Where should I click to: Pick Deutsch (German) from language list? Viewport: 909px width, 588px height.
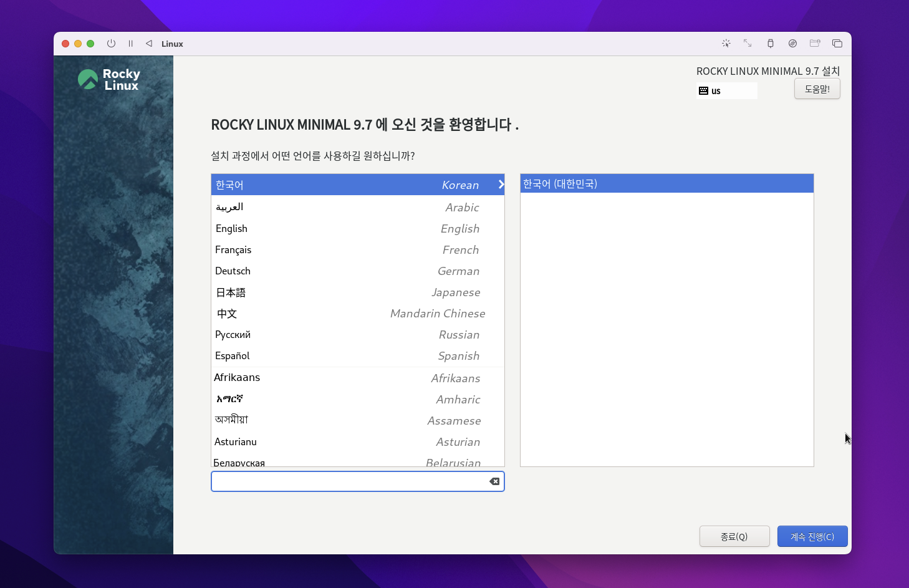(358, 271)
